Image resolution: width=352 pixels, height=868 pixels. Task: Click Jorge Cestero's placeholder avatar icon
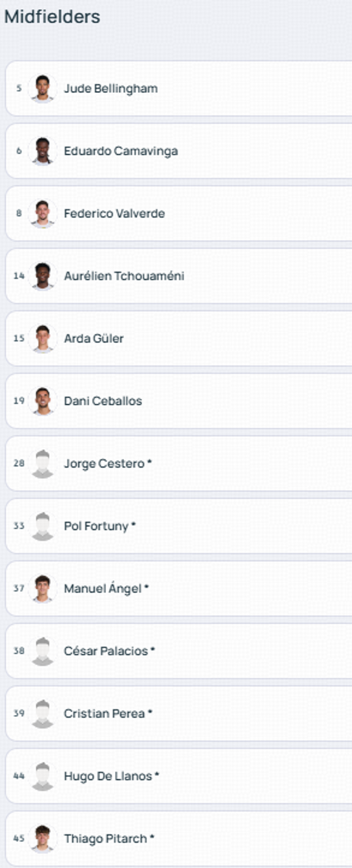point(43,463)
